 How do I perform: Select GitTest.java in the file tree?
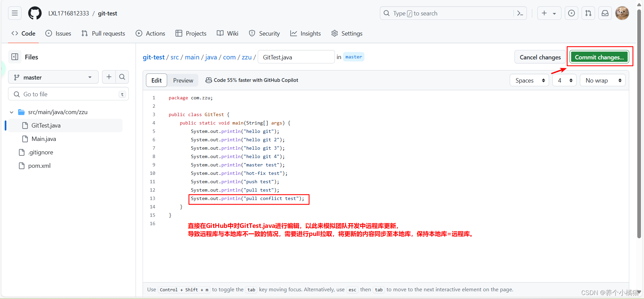65,126
